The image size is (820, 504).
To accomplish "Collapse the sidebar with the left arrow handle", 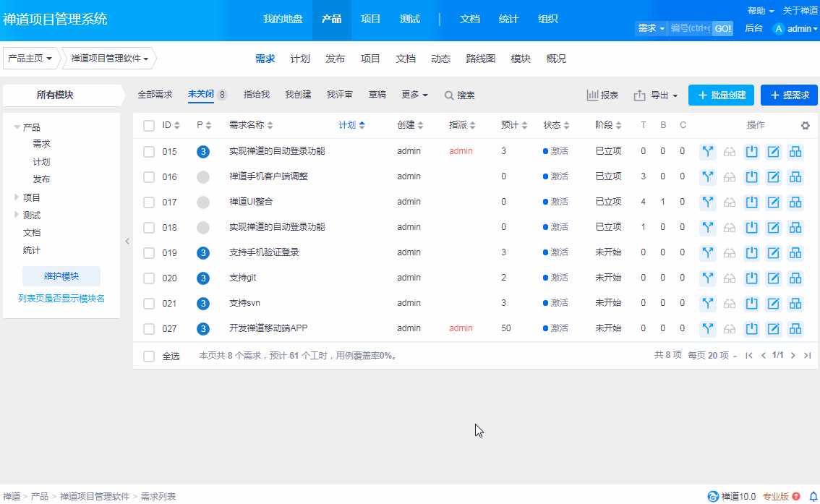I will [127, 242].
